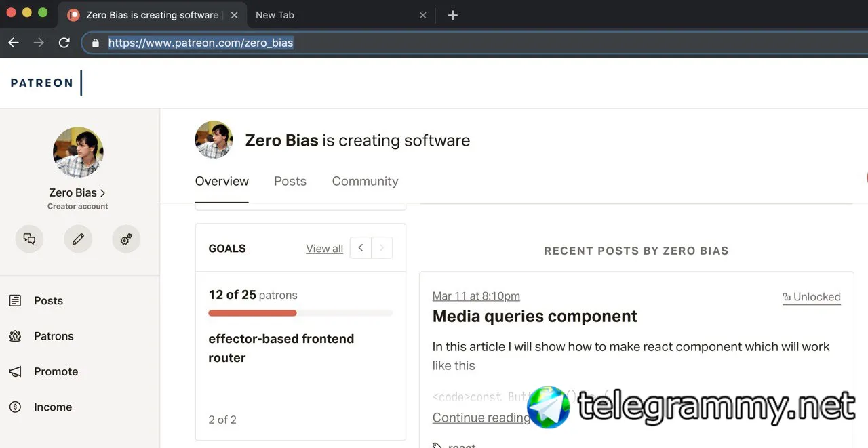Click View all goals link

point(324,249)
